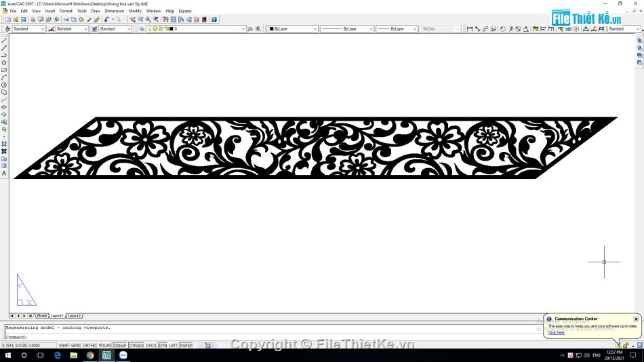The image size is (644, 362).
Task: Open the color control ByLayer dropdown
Action: tap(293, 28)
